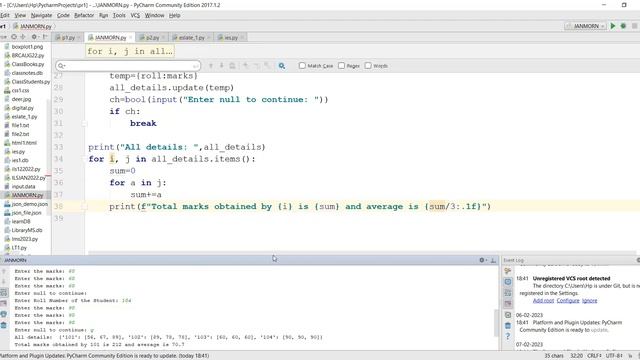
Task: Go to next search occurrence arrow
Action: point(222,66)
